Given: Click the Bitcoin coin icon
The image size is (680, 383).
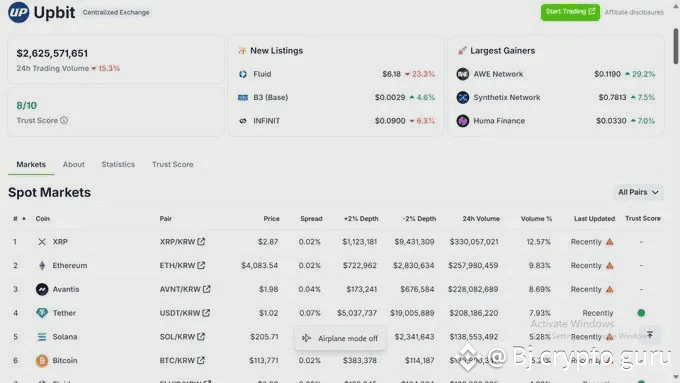Looking at the screenshot, I should pyautogui.click(x=42, y=360).
